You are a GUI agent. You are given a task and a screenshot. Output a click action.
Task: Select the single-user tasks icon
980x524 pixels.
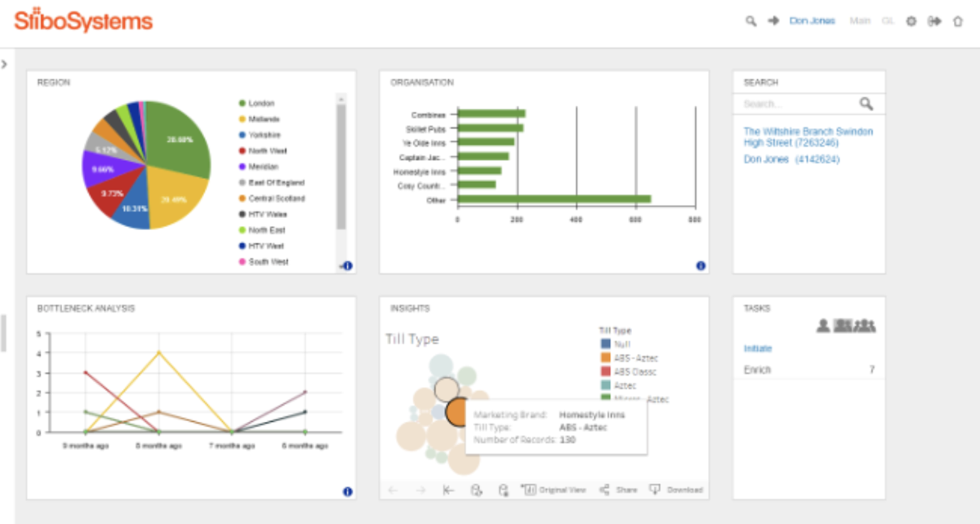[823, 326]
